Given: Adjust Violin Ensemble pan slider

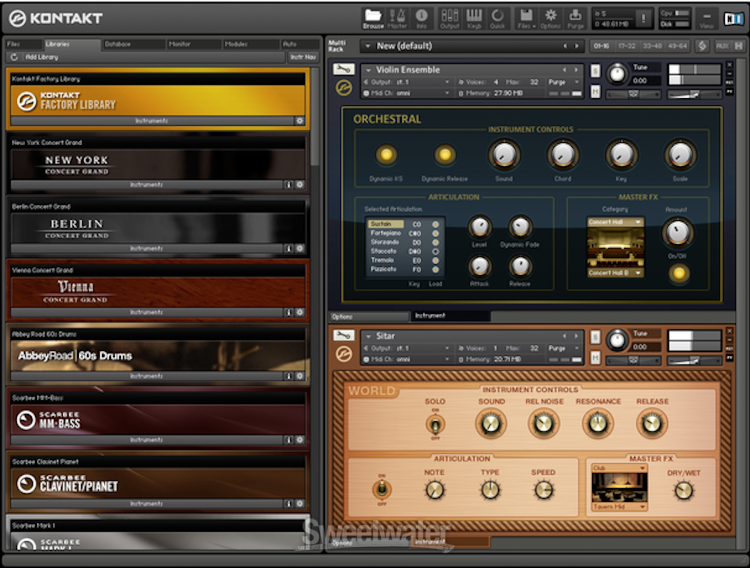Looking at the screenshot, I should click(633, 95).
